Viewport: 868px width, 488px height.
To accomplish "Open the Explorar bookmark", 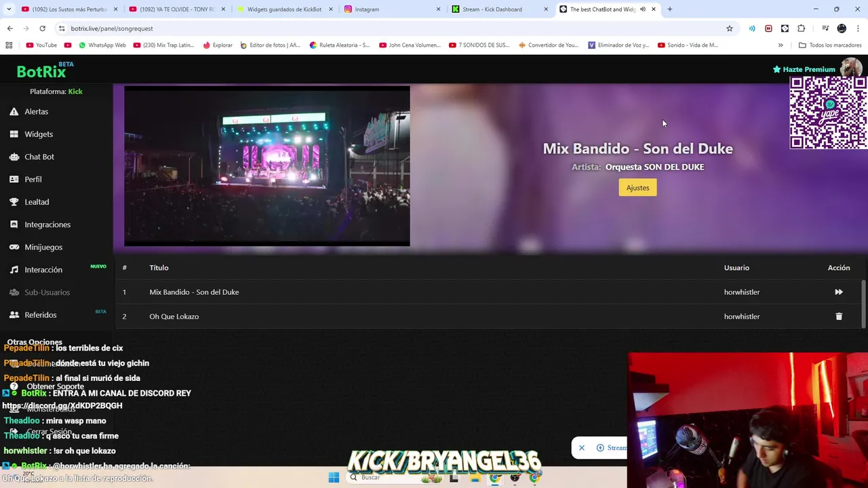I will coord(218,45).
